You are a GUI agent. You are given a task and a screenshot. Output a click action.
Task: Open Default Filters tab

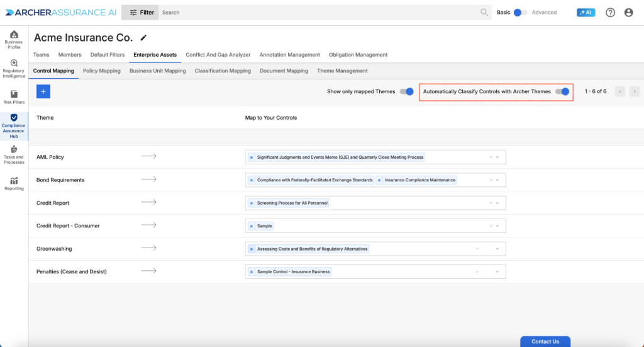point(107,55)
